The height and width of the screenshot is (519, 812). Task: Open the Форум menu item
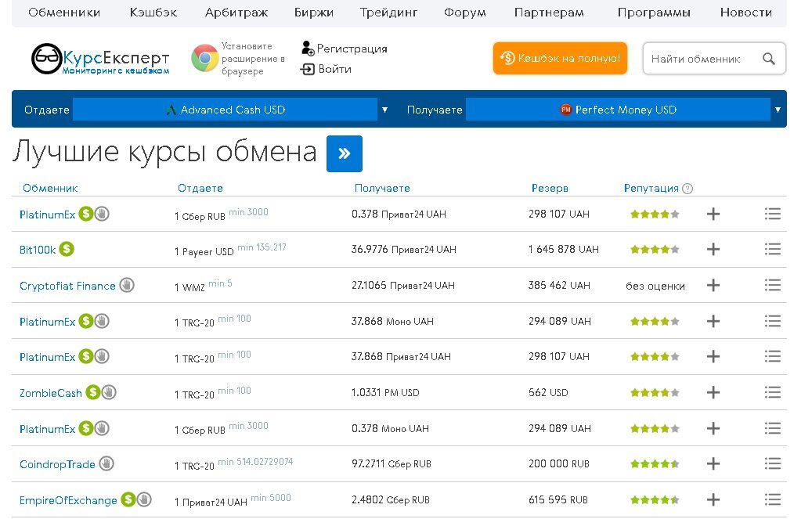click(x=464, y=13)
